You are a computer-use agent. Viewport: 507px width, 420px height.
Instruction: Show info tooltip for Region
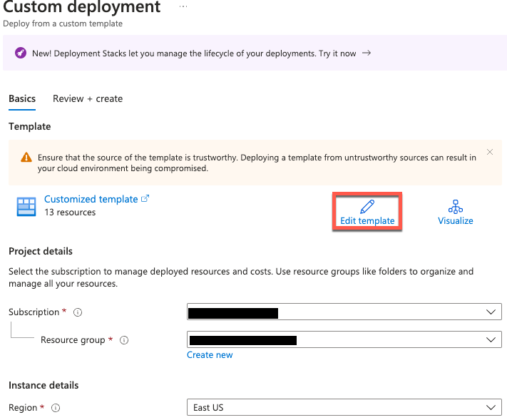point(56,408)
